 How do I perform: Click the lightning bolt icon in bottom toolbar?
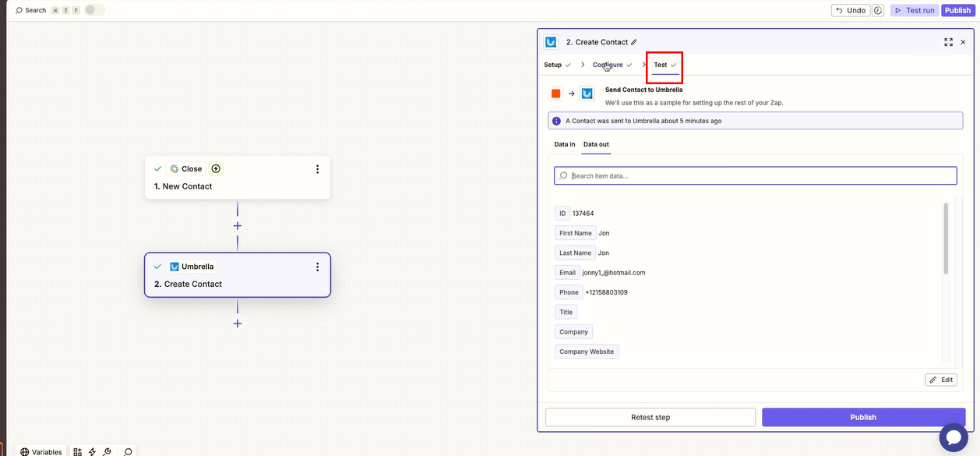pyautogui.click(x=92, y=451)
